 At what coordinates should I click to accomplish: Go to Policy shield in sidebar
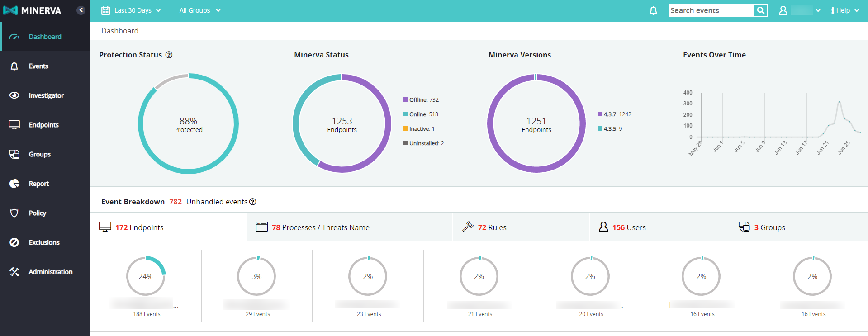click(x=37, y=213)
